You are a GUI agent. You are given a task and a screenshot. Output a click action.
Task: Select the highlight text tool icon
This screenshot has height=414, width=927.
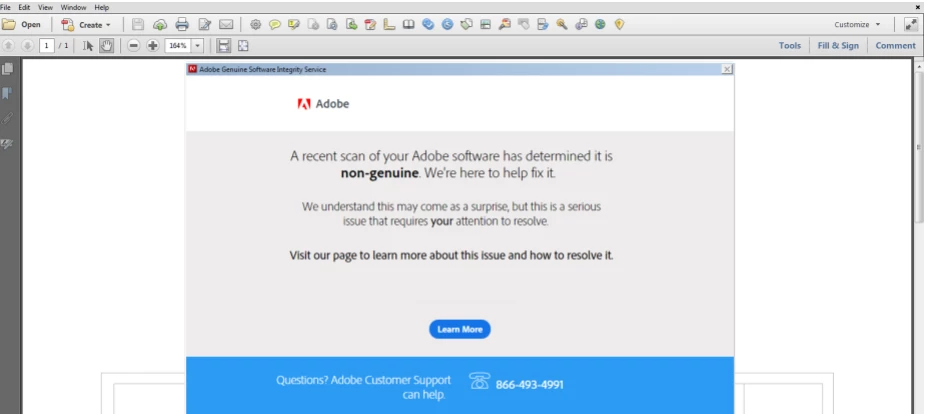coord(294,25)
